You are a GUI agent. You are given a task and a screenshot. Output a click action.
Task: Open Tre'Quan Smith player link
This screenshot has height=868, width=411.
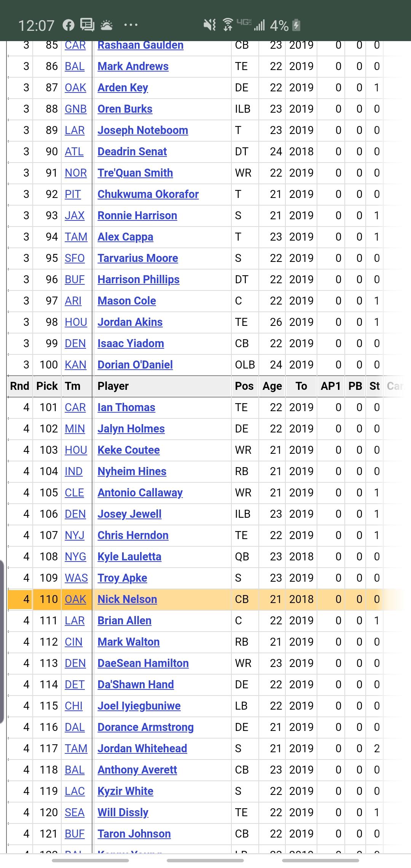[135, 173]
